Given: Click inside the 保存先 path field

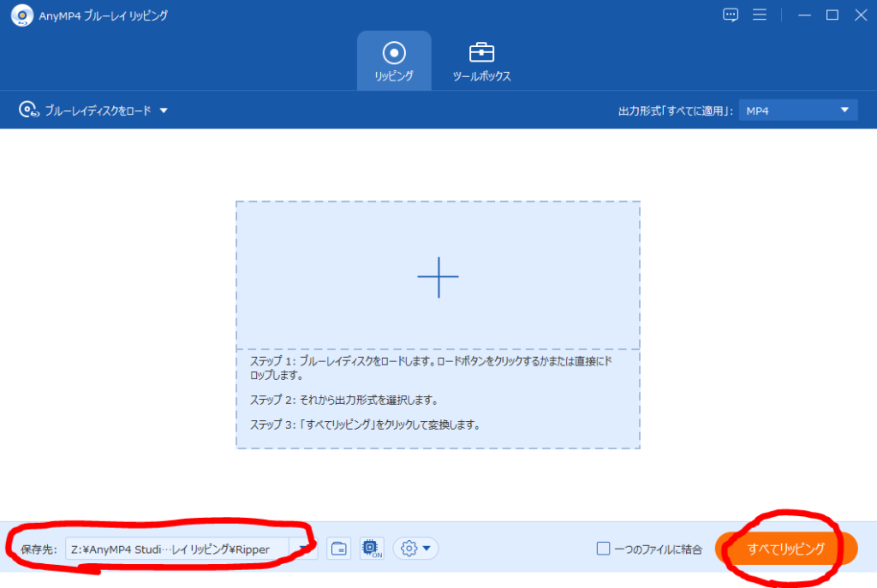Looking at the screenshot, I should pos(171,548).
